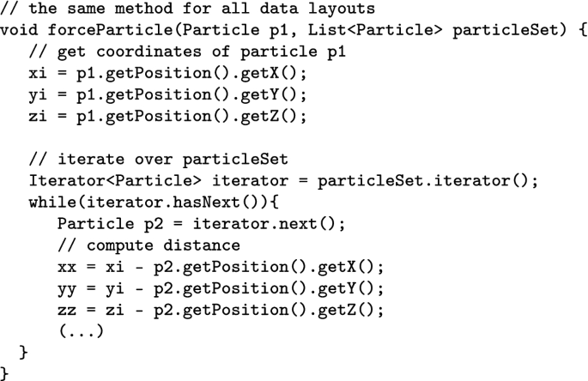This screenshot has height=381, width=588.
Task: Click the xi variable assignment line
Action: (x=168, y=73)
